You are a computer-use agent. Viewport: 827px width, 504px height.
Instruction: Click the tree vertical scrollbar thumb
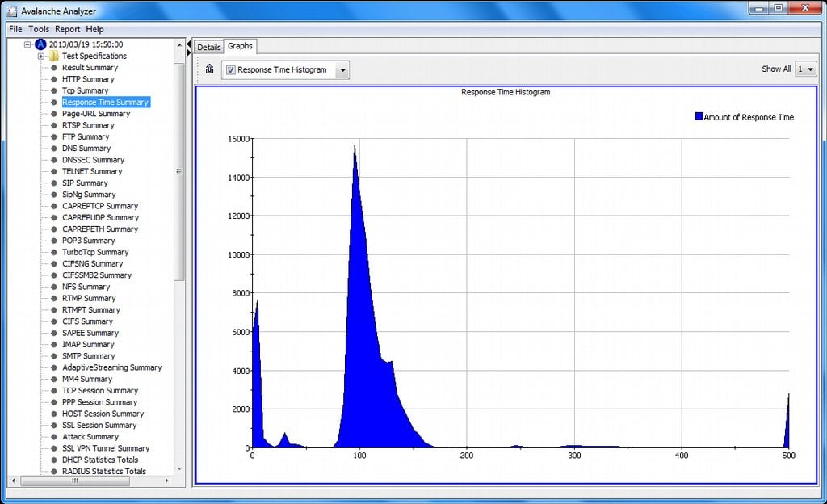179,172
